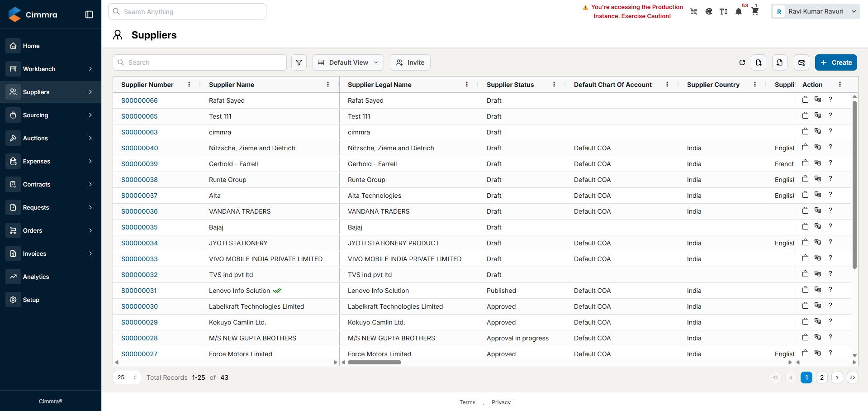The height and width of the screenshot is (411, 868).
Task: Click question mark icon for S00000063
Action: tap(830, 131)
